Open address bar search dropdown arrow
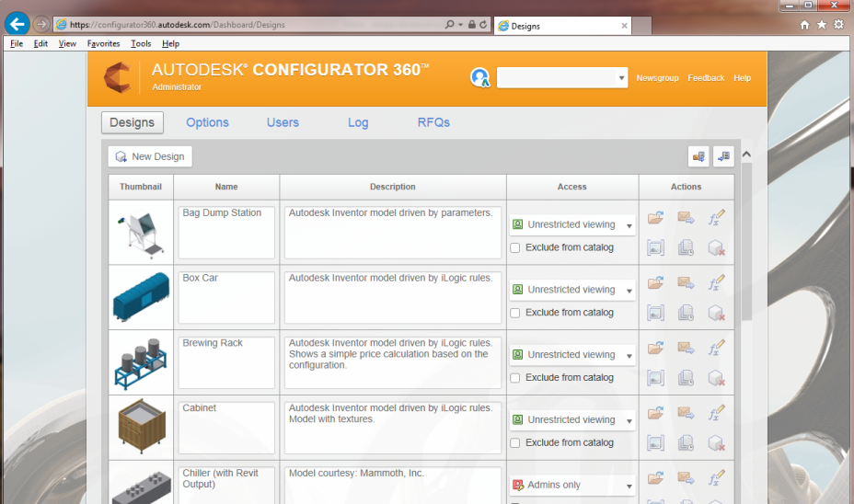 click(x=461, y=25)
